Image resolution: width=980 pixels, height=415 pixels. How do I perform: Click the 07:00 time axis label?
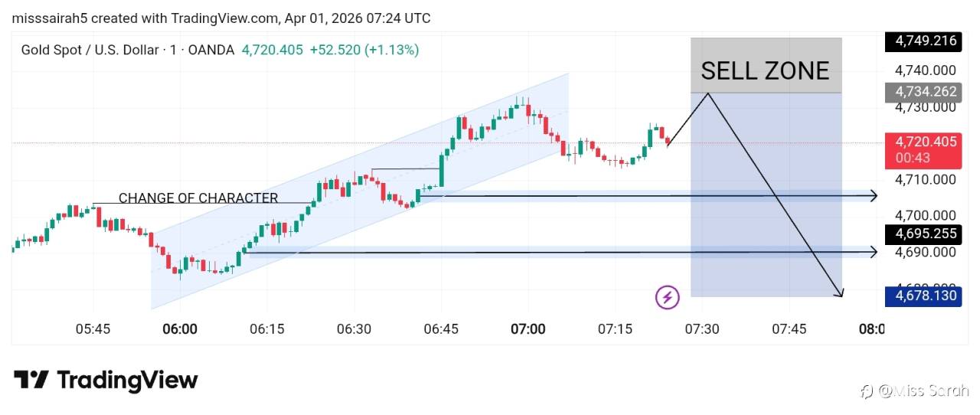[528, 329]
